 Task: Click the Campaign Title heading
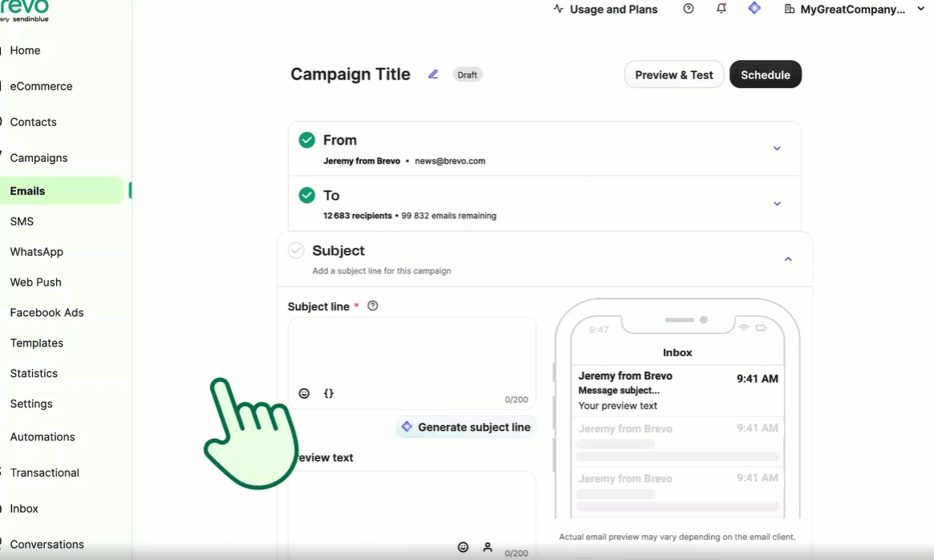click(350, 75)
